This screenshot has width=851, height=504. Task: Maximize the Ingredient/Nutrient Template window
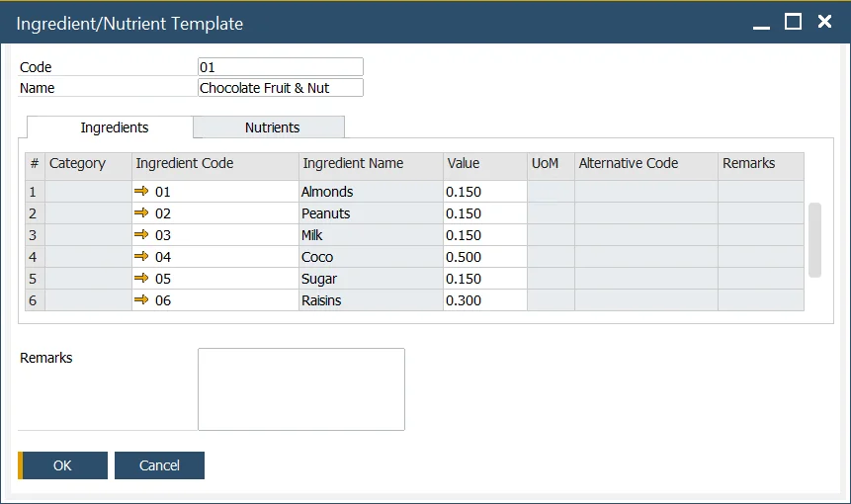click(793, 22)
